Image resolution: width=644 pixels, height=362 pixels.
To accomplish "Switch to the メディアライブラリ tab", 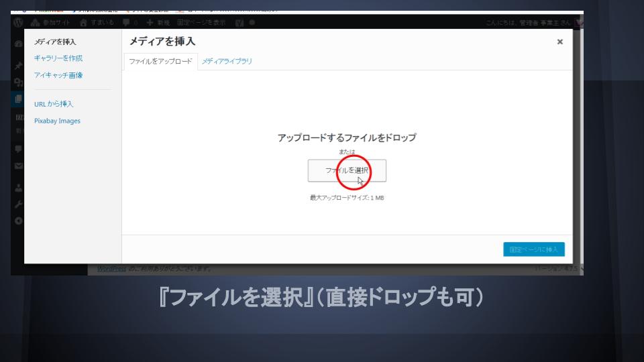I will point(227,61).
